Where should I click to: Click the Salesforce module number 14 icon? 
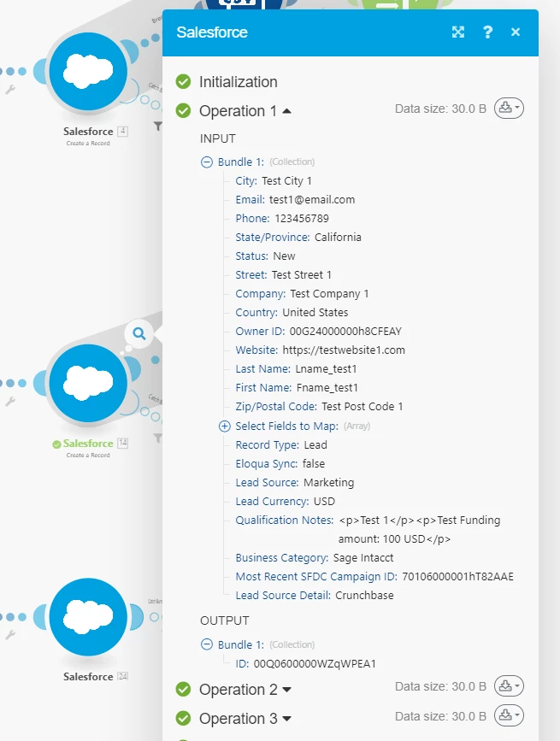coord(88,383)
